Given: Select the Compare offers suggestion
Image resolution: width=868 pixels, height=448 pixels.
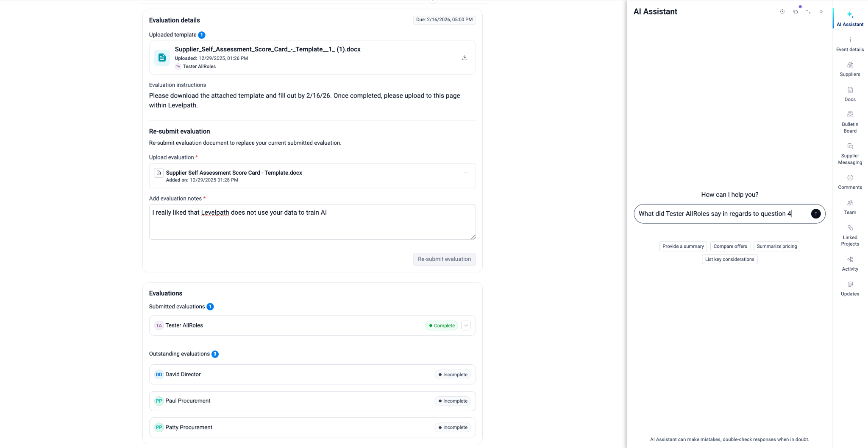Looking at the screenshot, I should [730, 246].
